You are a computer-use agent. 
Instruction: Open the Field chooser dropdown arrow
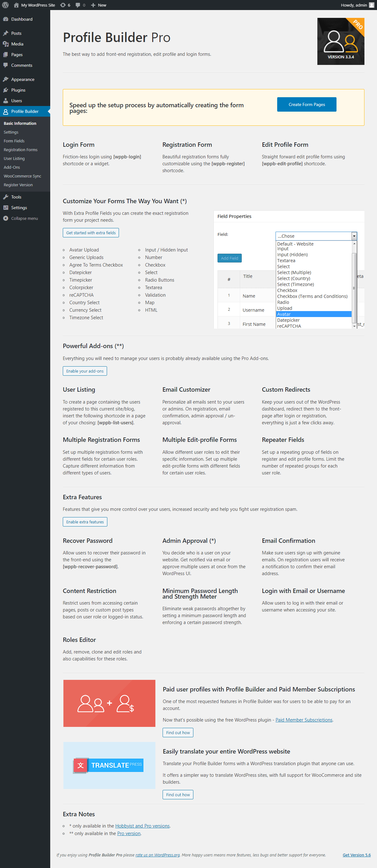coord(354,236)
